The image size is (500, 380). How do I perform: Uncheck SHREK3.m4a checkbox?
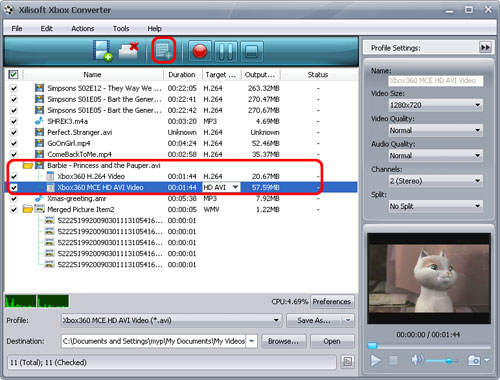[x=14, y=121]
